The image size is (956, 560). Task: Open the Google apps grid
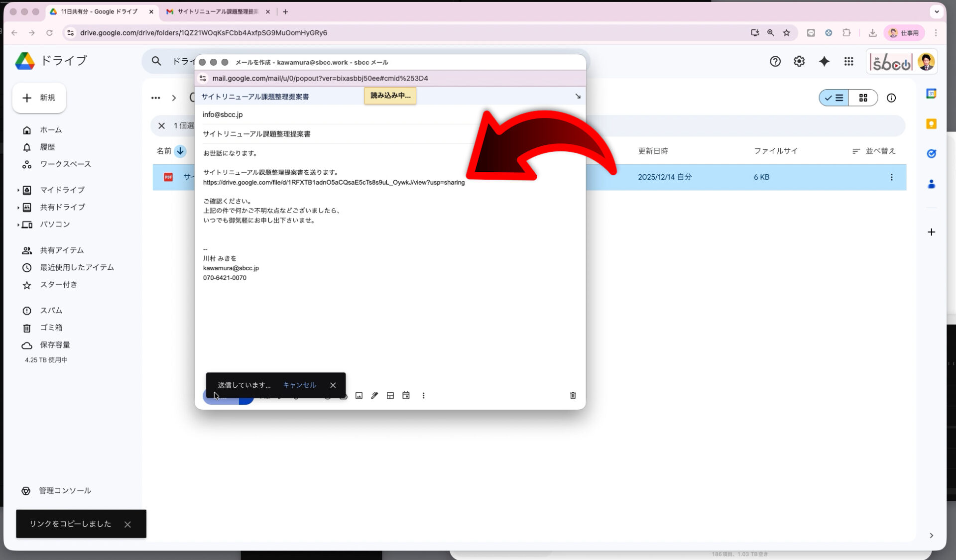tap(849, 61)
